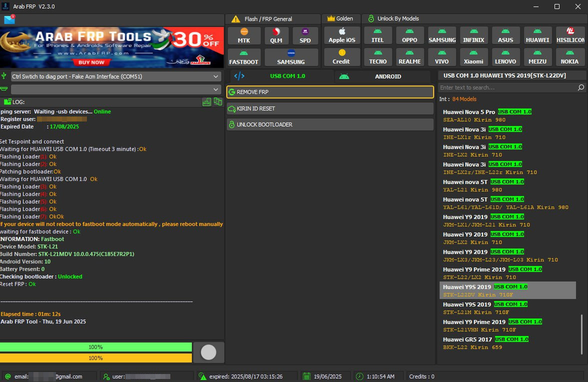
Task: Open the QLM section
Action: click(276, 35)
